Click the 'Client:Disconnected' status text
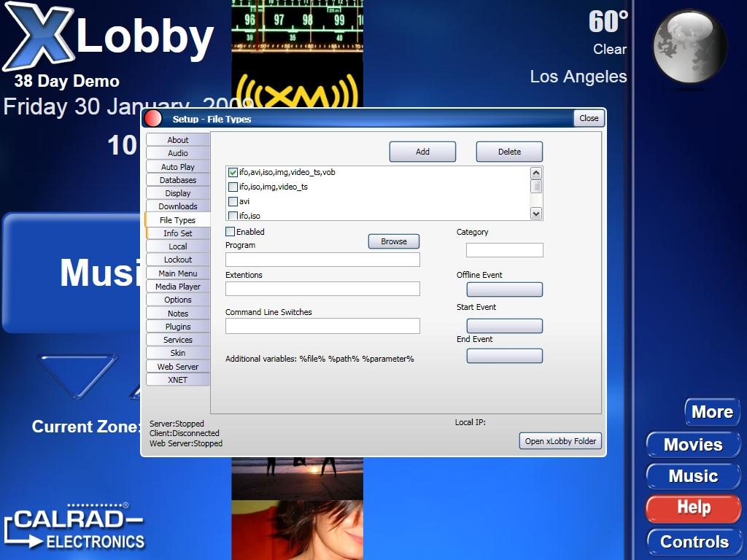Image resolution: width=747 pixels, height=560 pixels. (185, 433)
